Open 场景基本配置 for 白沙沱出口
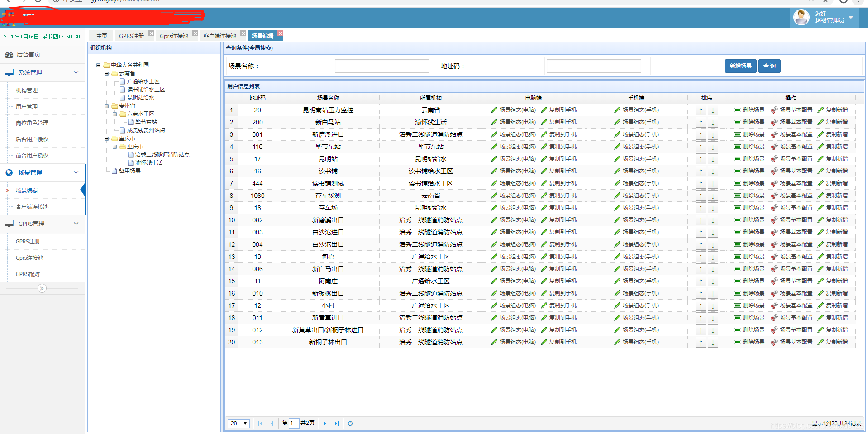The width and height of the screenshot is (868, 434). [x=792, y=244]
